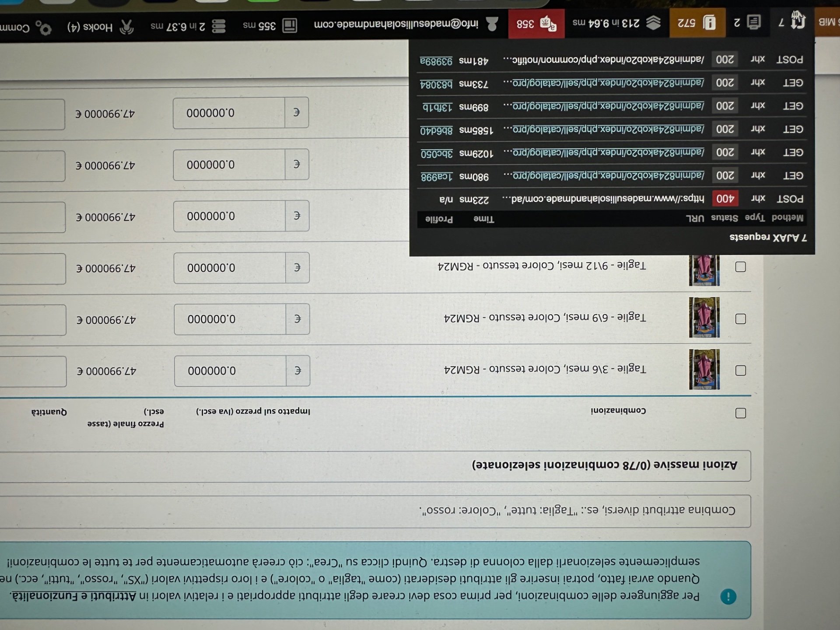The height and width of the screenshot is (630, 840).
Task: Open the Twig render icon showing 355 ms
Action: pos(290,25)
